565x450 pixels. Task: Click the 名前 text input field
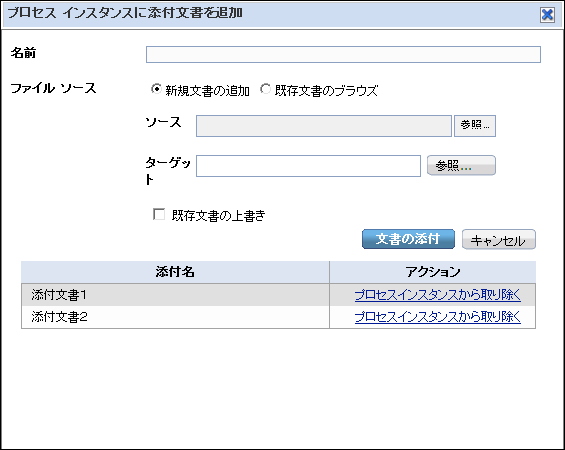click(x=343, y=54)
